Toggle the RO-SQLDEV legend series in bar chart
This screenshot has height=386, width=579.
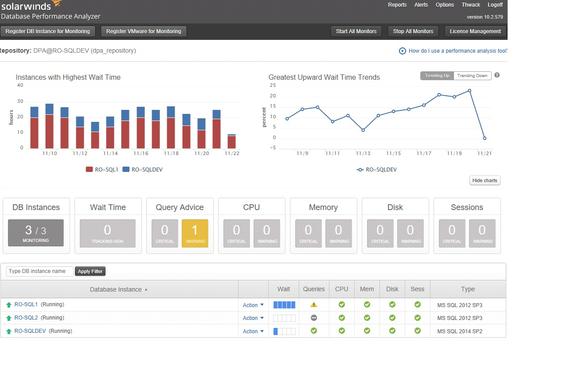[143, 170]
